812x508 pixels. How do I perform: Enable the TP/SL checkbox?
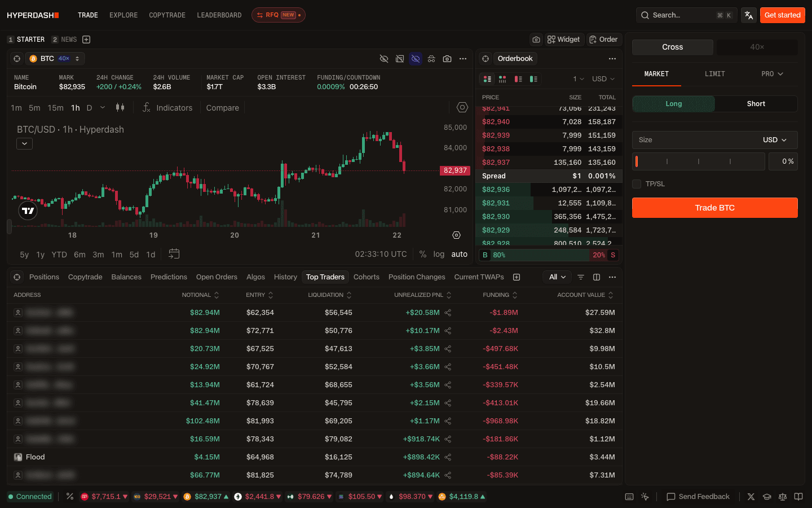click(637, 184)
